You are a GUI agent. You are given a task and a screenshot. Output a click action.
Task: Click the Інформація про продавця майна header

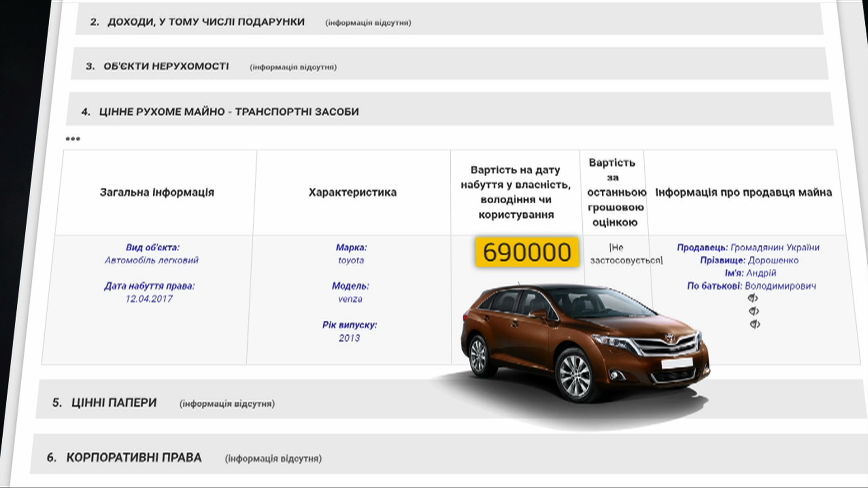pyautogui.click(x=743, y=192)
